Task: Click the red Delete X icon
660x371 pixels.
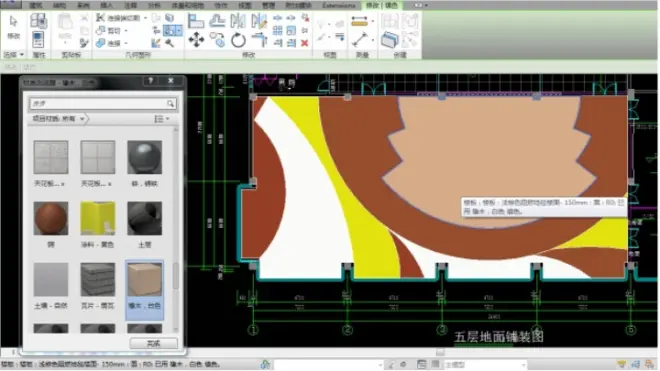Action: [x=305, y=43]
